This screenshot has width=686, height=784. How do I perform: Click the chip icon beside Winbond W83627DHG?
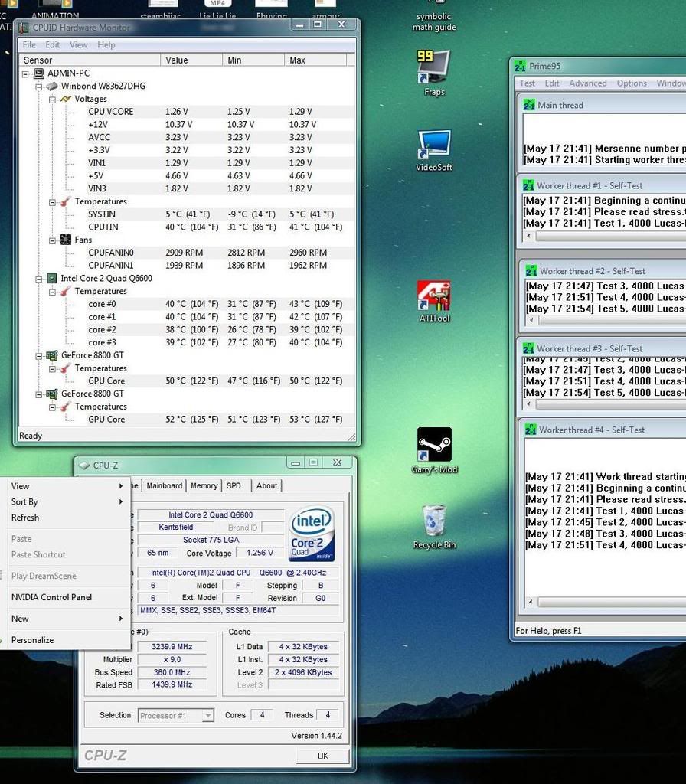click(x=52, y=86)
